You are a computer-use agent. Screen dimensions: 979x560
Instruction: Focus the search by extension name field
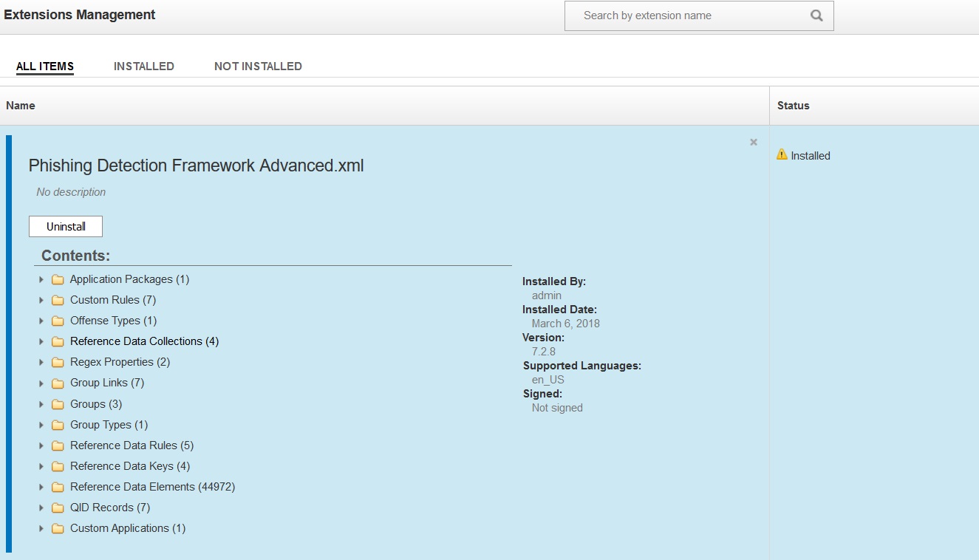[x=687, y=16]
